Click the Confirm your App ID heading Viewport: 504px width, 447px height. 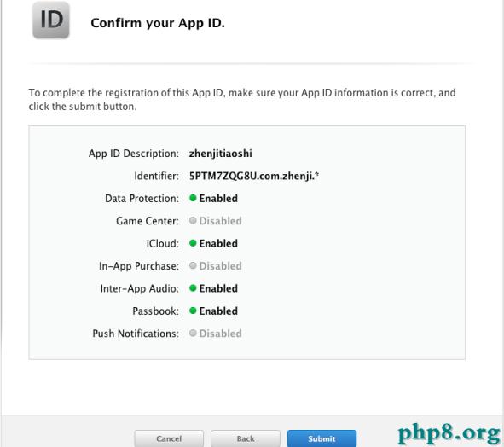click(x=158, y=23)
